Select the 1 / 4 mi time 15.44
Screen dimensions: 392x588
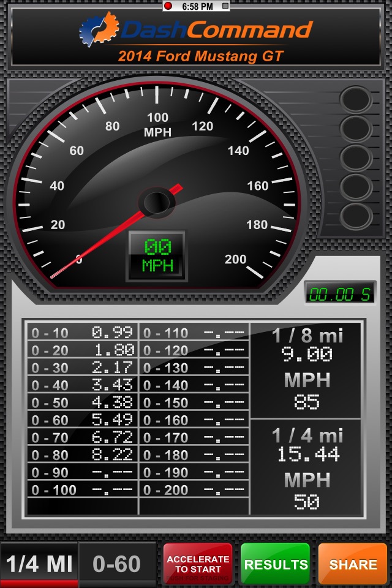(x=308, y=454)
